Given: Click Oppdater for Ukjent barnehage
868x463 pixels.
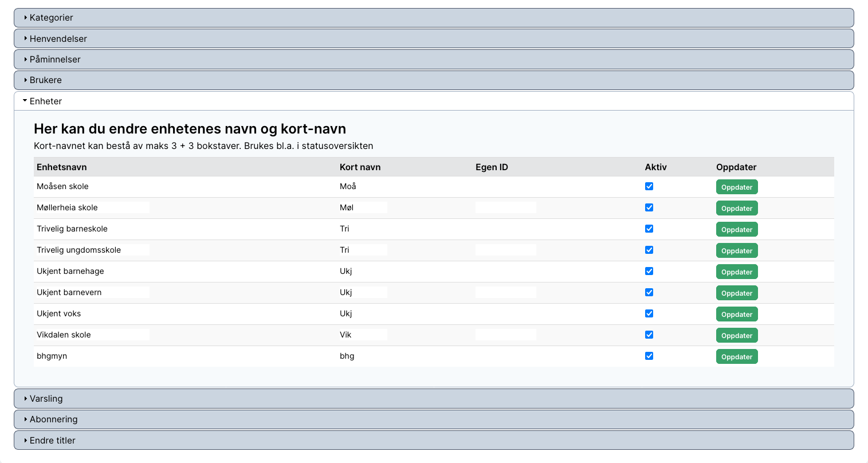Looking at the screenshot, I should (x=737, y=272).
